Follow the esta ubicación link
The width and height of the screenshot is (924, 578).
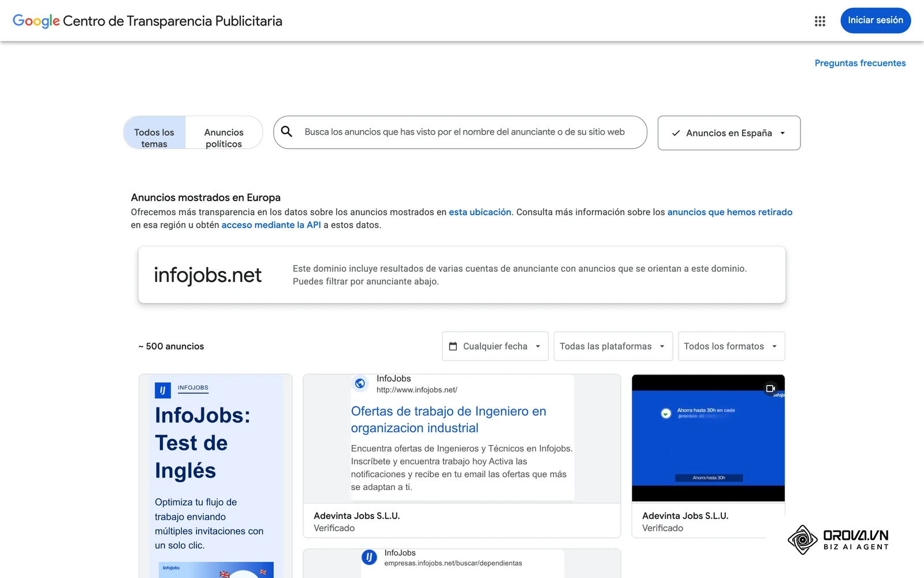coord(480,212)
